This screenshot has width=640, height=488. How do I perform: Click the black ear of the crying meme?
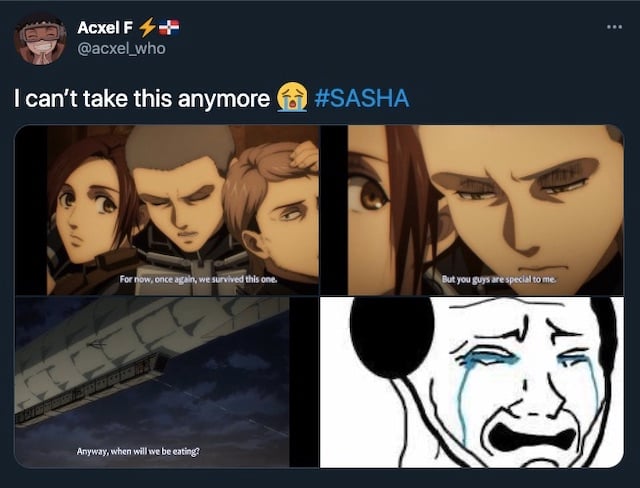click(x=392, y=337)
